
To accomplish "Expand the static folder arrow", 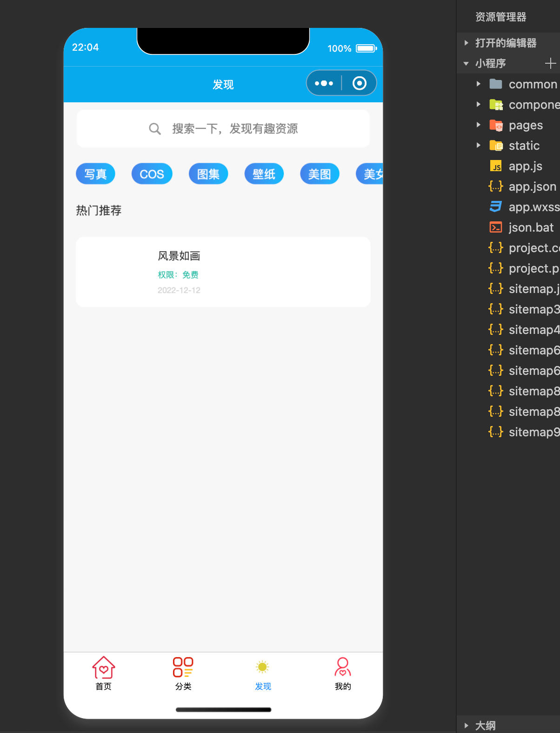I will coord(478,146).
